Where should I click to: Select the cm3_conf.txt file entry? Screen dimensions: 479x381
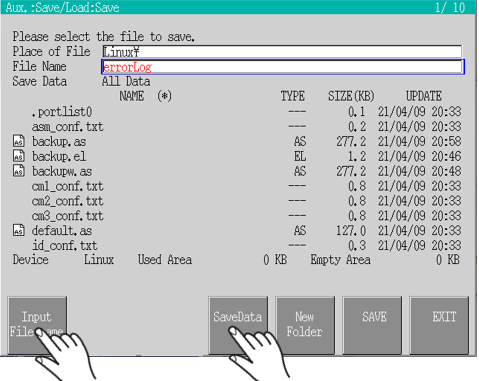(237, 216)
